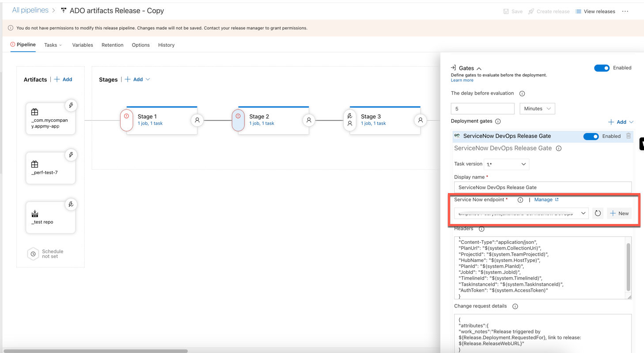This screenshot has height=353, width=644.
Task: Toggle ServiceNow DevOps Release Gate enabled switch
Action: click(591, 137)
